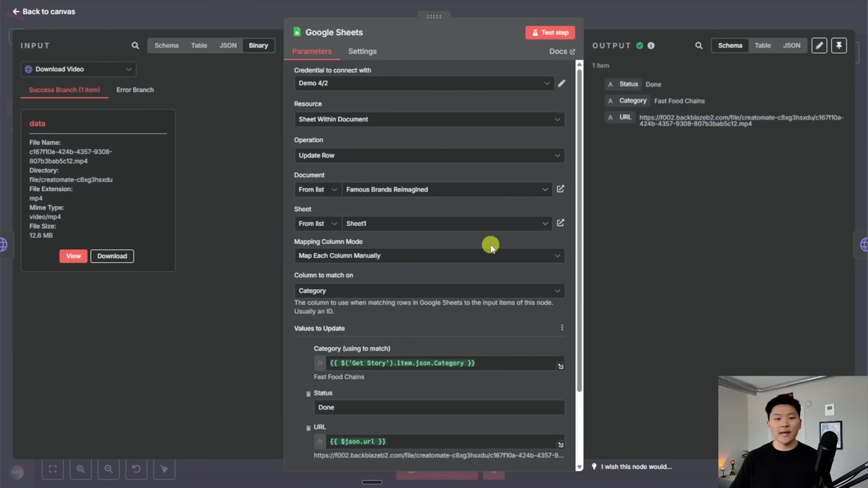This screenshot has height=488, width=868.
Task: Open the Parameters tab
Action: 311,52
